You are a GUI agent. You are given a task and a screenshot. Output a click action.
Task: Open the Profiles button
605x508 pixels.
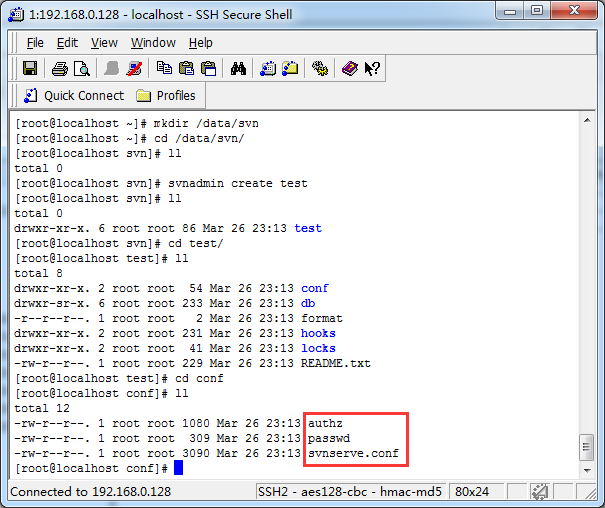(x=166, y=96)
